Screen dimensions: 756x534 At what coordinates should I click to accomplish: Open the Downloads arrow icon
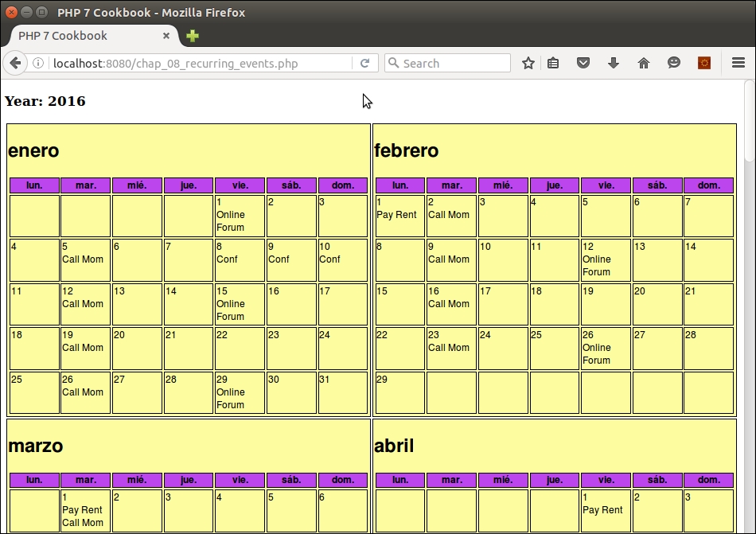click(614, 63)
